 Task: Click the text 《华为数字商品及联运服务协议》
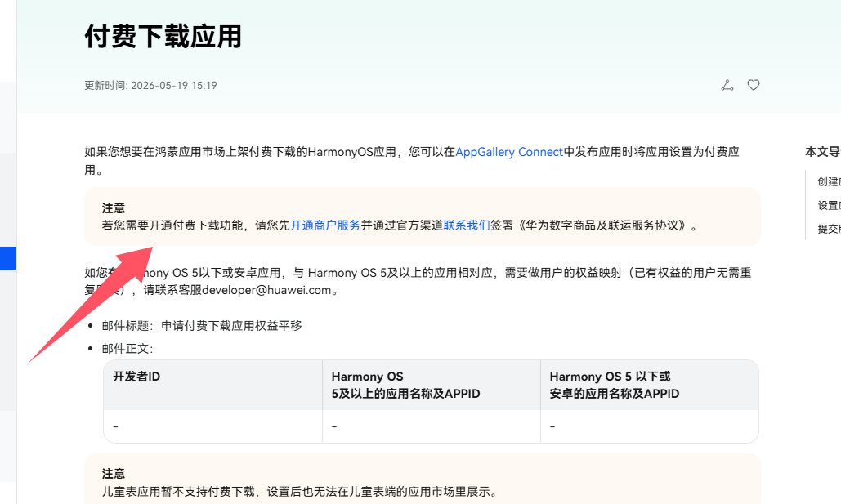[602, 225]
